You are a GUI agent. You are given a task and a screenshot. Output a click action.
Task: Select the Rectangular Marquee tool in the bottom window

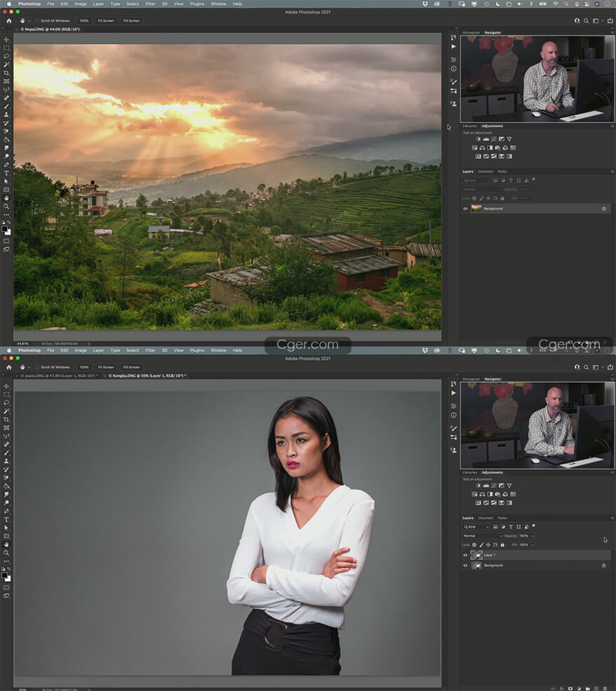click(x=6, y=394)
